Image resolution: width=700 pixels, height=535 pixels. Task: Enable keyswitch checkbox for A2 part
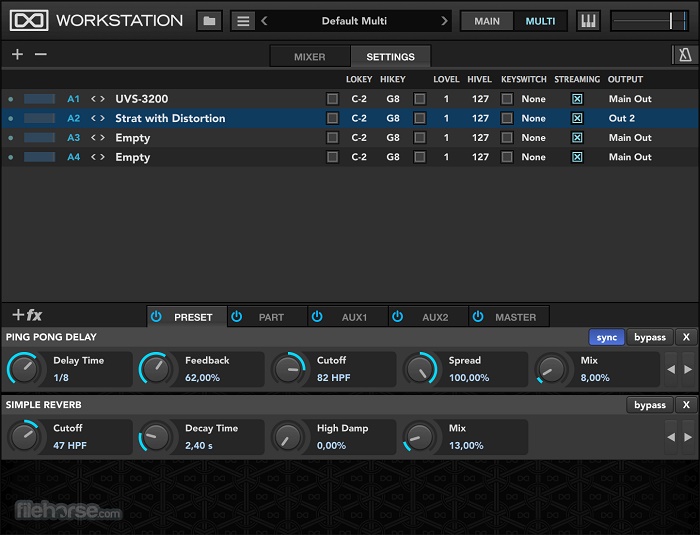507,118
